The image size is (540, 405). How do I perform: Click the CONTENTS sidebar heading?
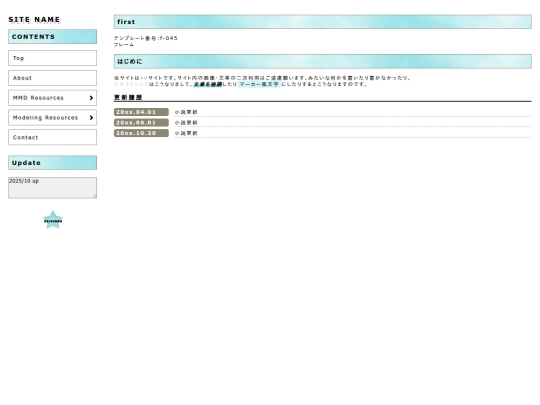pyautogui.click(x=52, y=37)
